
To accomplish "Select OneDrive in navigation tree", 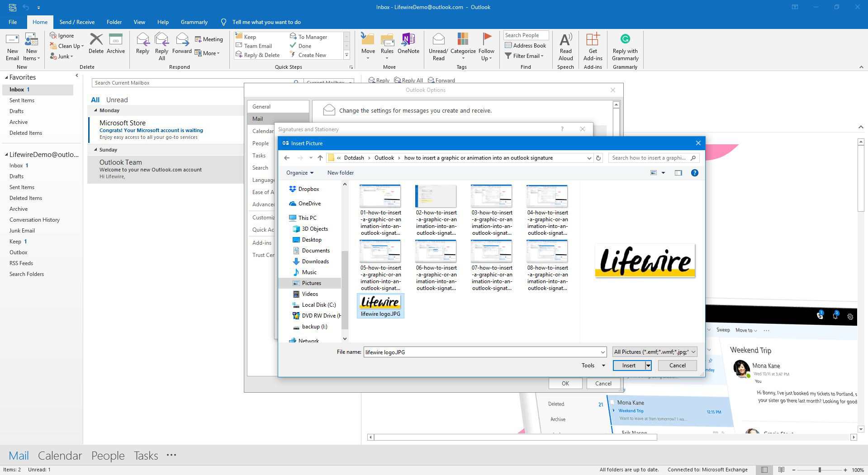I will pyautogui.click(x=309, y=204).
